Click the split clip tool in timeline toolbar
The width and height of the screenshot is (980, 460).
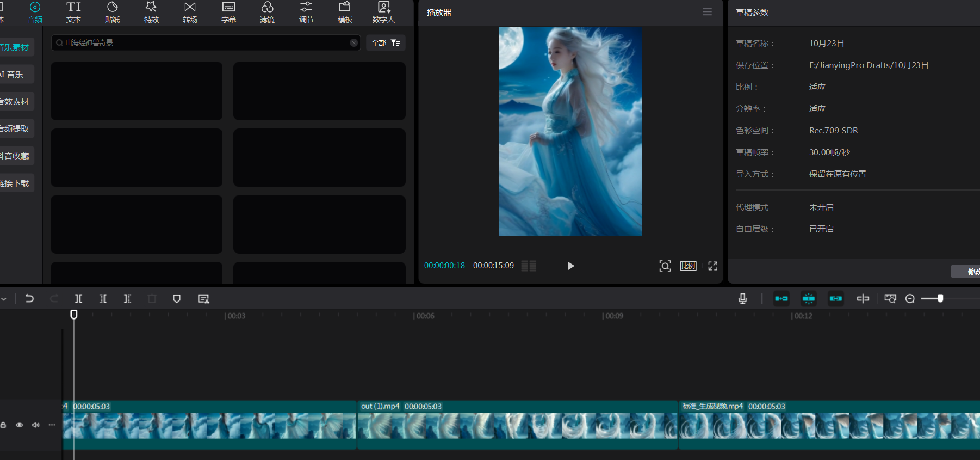(x=78, y=298)
